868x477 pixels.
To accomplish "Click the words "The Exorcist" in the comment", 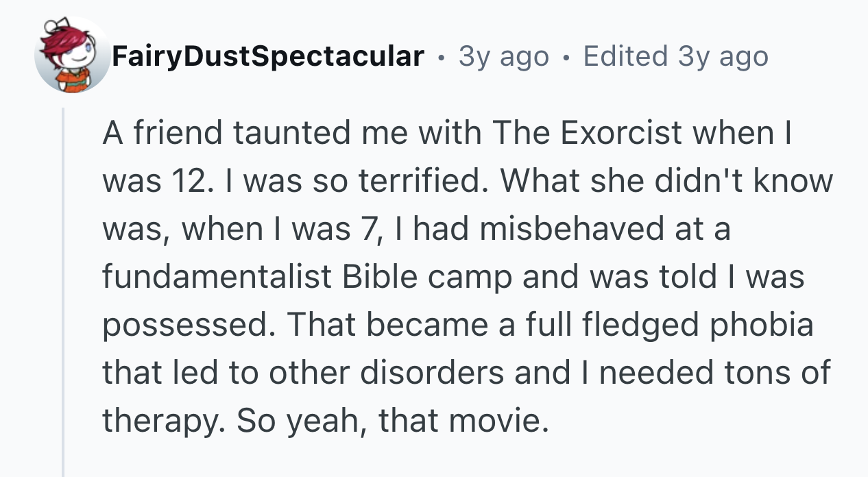I will (588, 132).
